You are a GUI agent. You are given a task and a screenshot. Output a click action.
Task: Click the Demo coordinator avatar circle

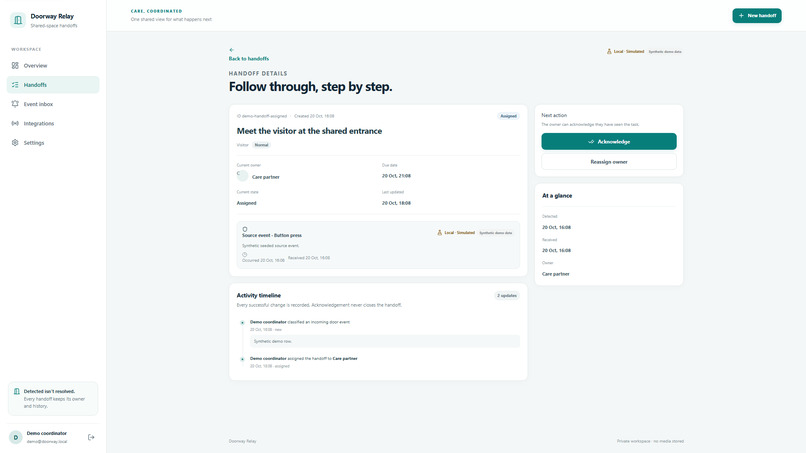pos(15,437)
